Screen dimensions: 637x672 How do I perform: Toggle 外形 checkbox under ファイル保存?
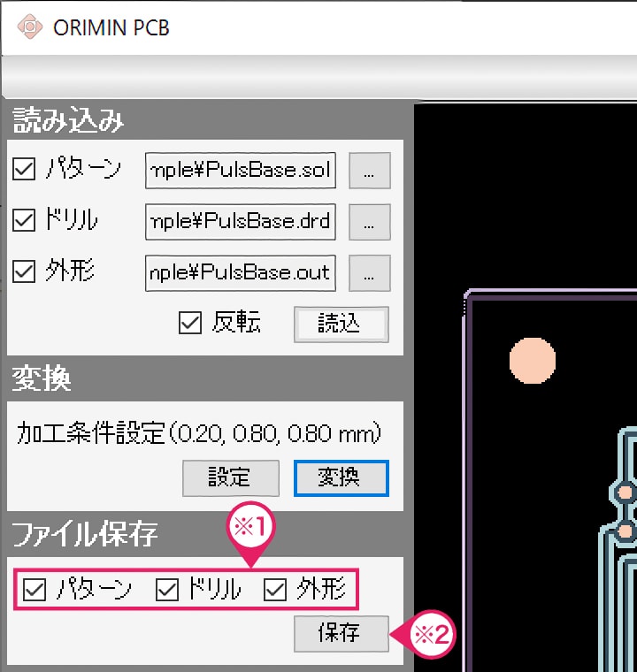[x=275, y=590]
